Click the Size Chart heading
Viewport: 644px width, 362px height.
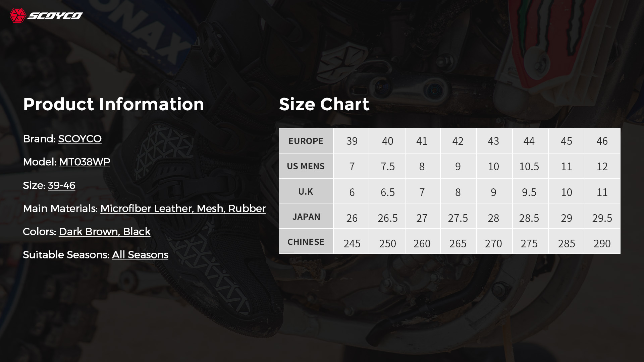coord(324,104)
